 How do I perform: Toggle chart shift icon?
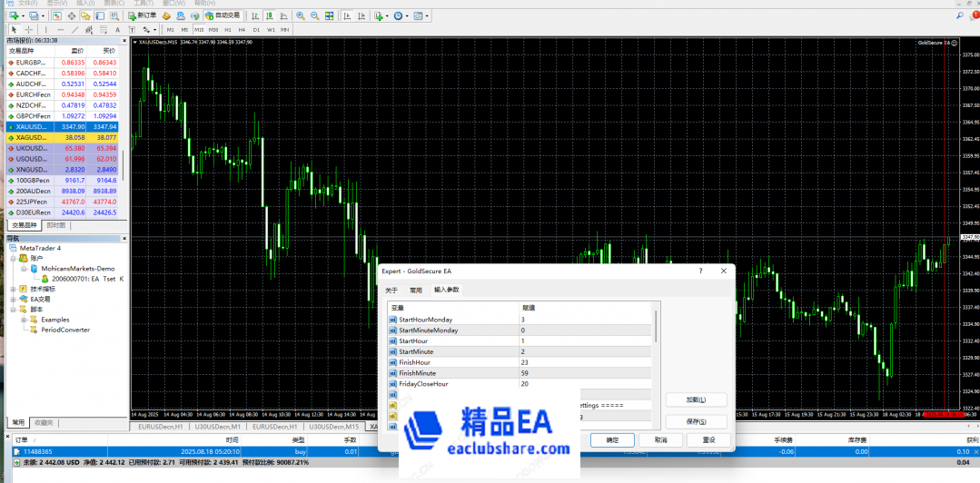coord(361,15)
